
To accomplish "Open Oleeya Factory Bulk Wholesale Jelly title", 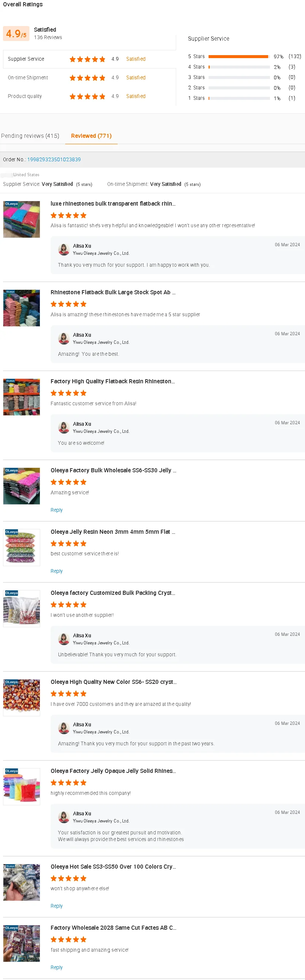I will [x=113, y=470].
